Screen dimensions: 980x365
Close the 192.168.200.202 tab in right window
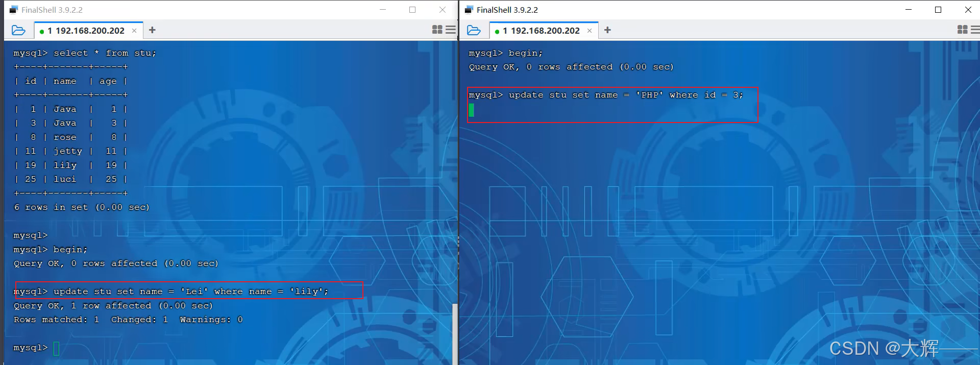pyautogui.click(x=590, y=31)
